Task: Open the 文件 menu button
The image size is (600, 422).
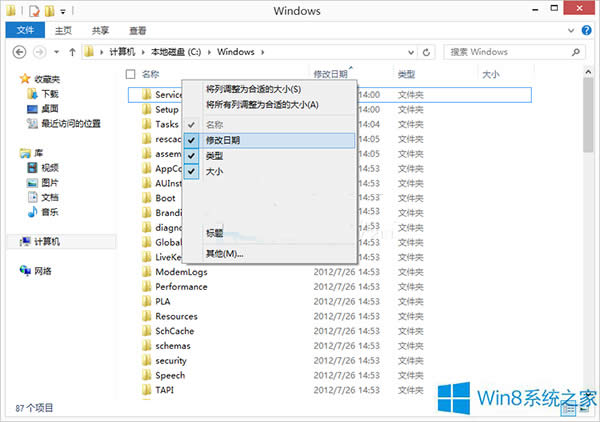Action: click(x=24, y=31)
